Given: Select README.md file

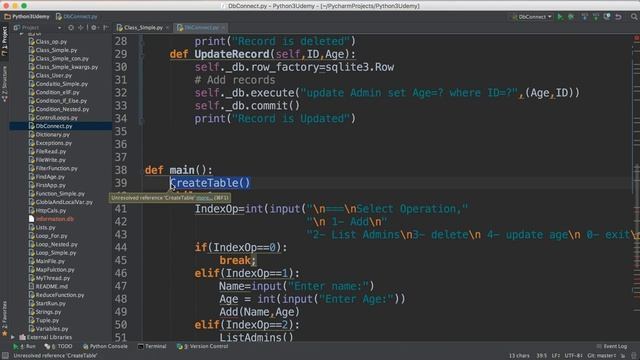Looking at the screenshot, I should point(51,287).
